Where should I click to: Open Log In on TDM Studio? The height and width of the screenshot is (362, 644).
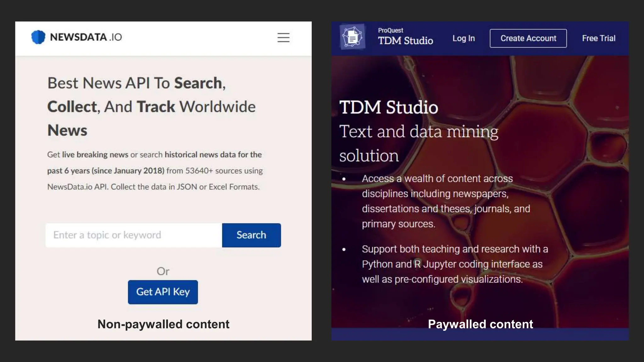click(464, 38)
